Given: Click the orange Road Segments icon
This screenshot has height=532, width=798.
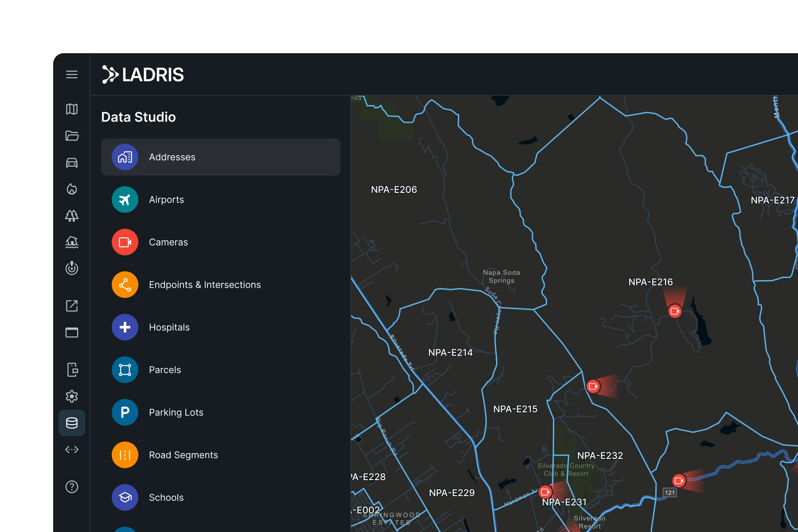Looking at the screenshot, I should point(125,455).
